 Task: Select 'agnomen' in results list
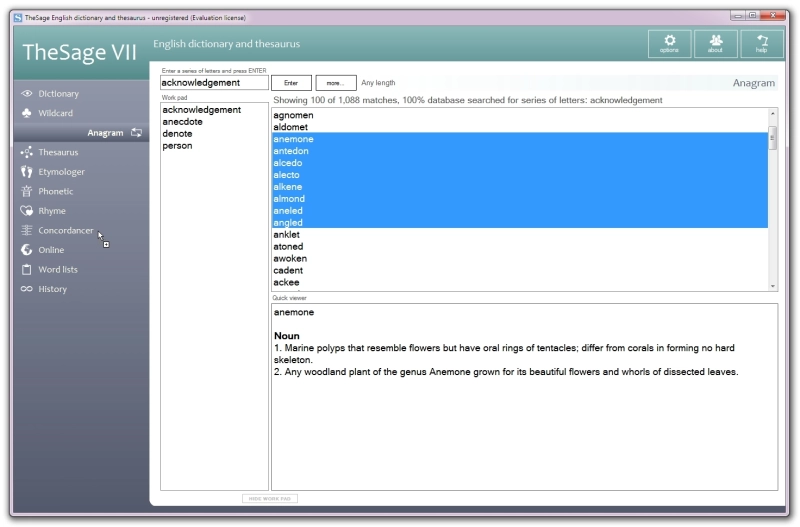tap(520, 115)
